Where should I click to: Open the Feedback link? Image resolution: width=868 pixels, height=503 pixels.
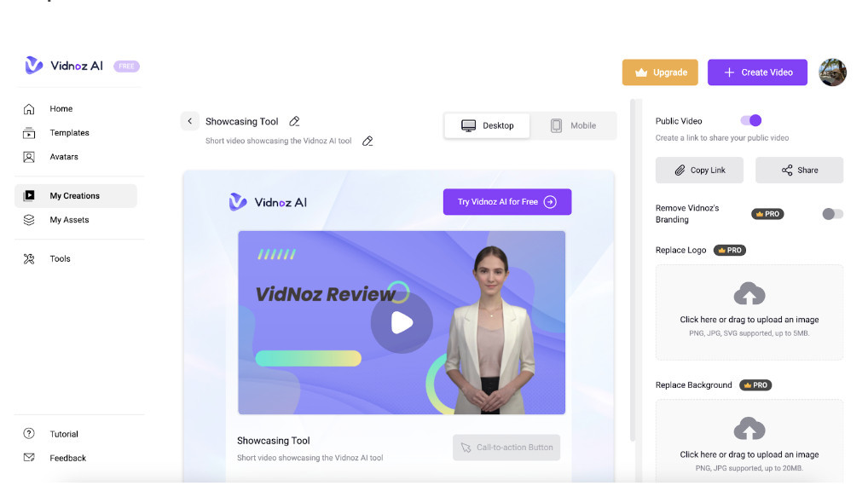pyautogui.click(x=67, y=458)
